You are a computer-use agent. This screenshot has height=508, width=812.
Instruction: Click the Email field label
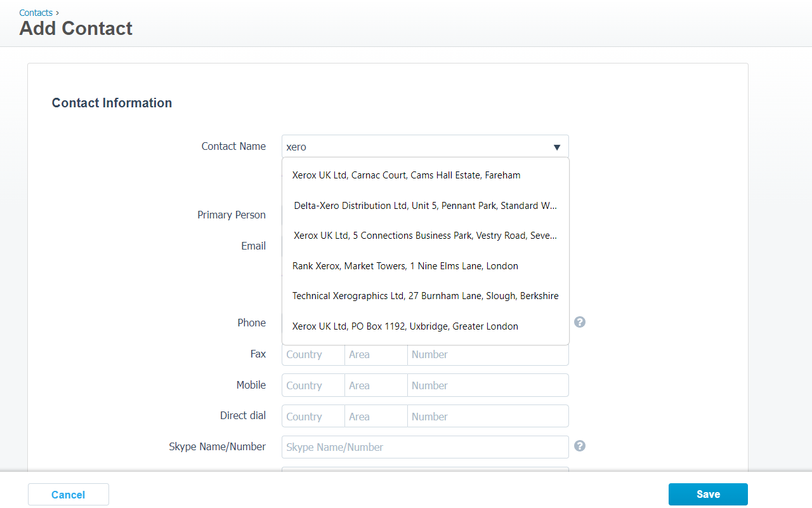click(x=253, y=246)
